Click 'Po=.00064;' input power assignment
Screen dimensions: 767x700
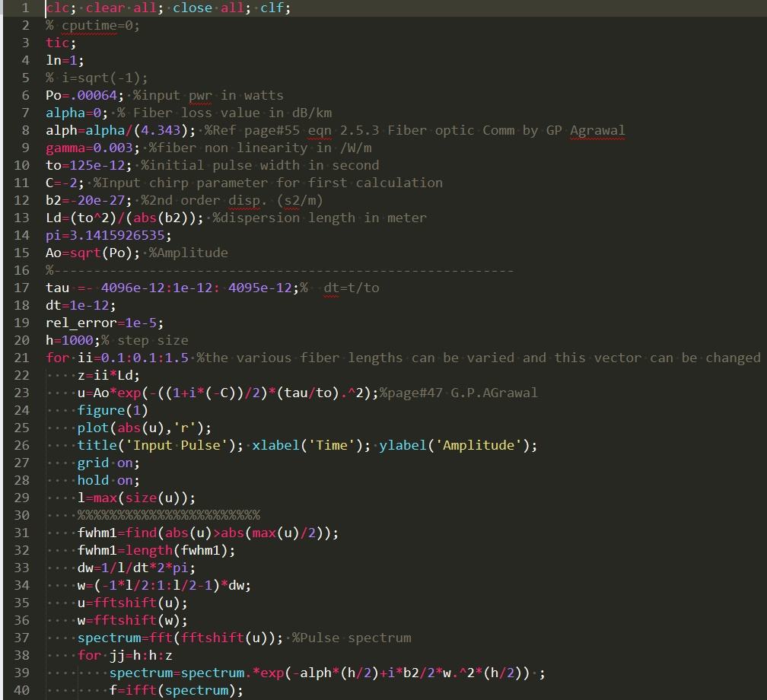click(84, 95)
